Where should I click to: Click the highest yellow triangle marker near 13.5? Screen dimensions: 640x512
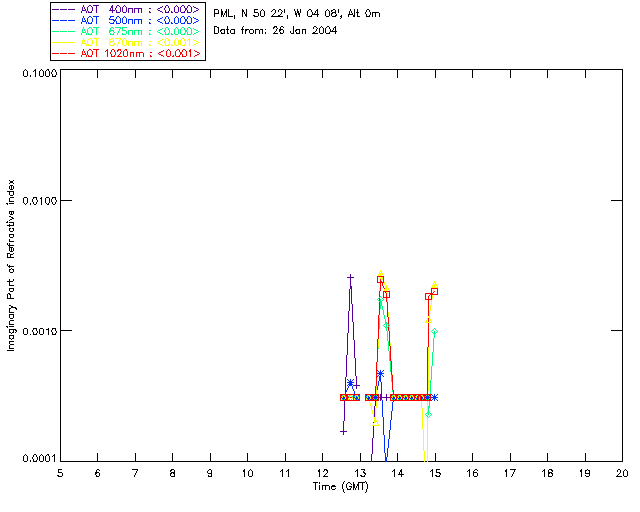click(380, 274)
